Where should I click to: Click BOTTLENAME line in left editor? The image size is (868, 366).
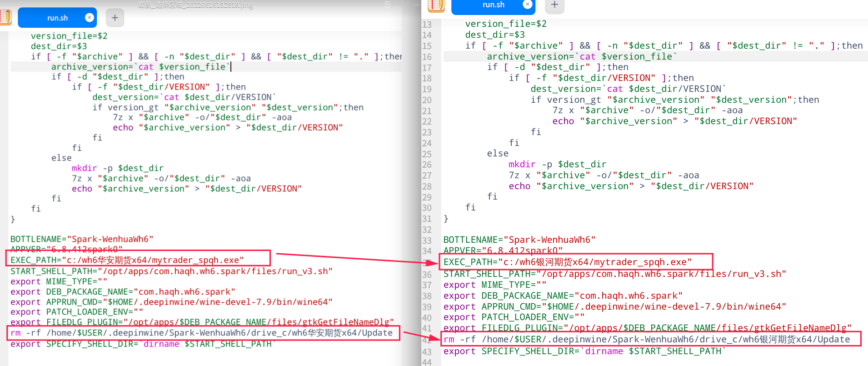point(82,239)
